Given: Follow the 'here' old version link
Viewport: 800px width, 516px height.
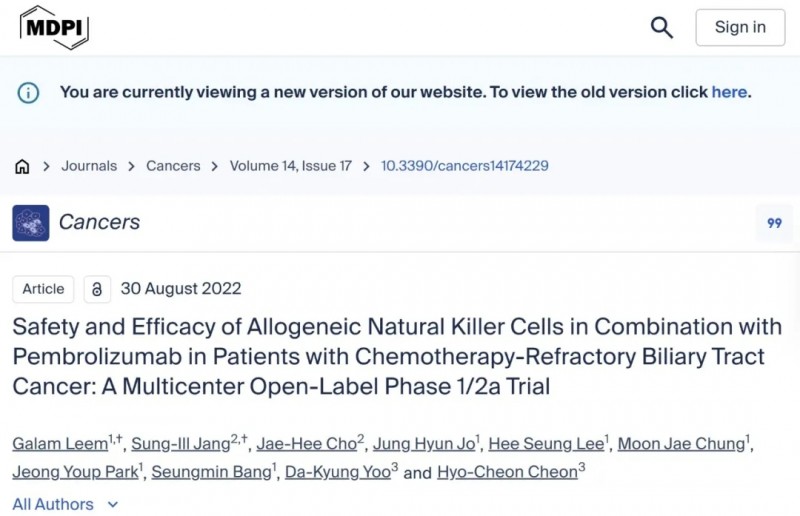Looking at the screenshot, I should pyautogui.click(x=729, y=92).
